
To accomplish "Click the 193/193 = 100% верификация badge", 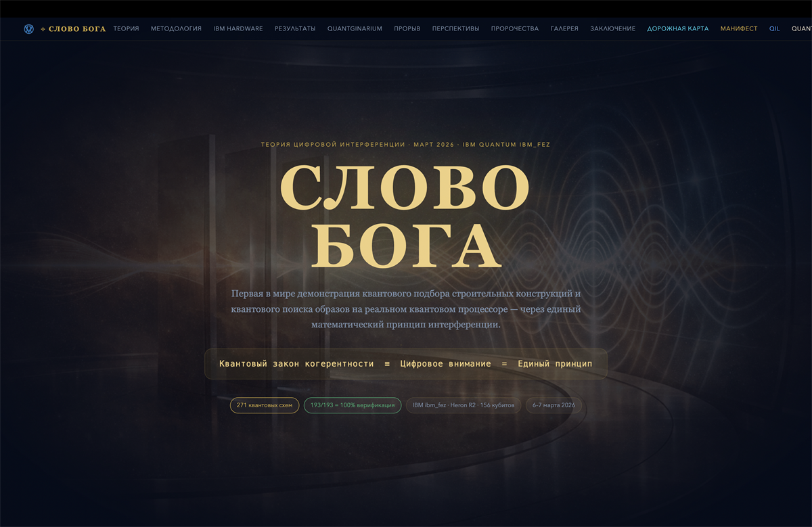I will coord(353,405).
